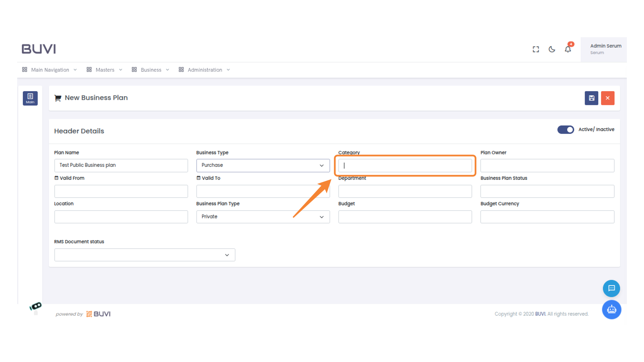Click the red cancel X icon

coord(607,98)
